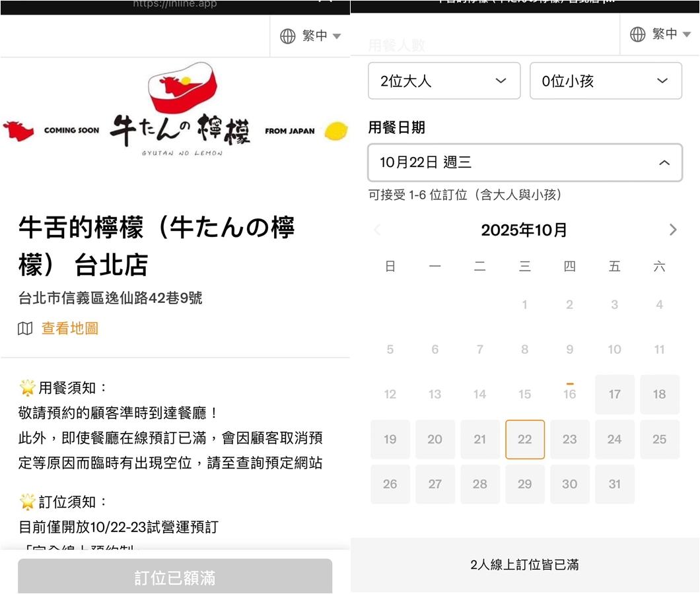Open the 繁中 language dropdown in right panel
The image size is (700, 594).
pyautogui.click(x=660, y=34)
